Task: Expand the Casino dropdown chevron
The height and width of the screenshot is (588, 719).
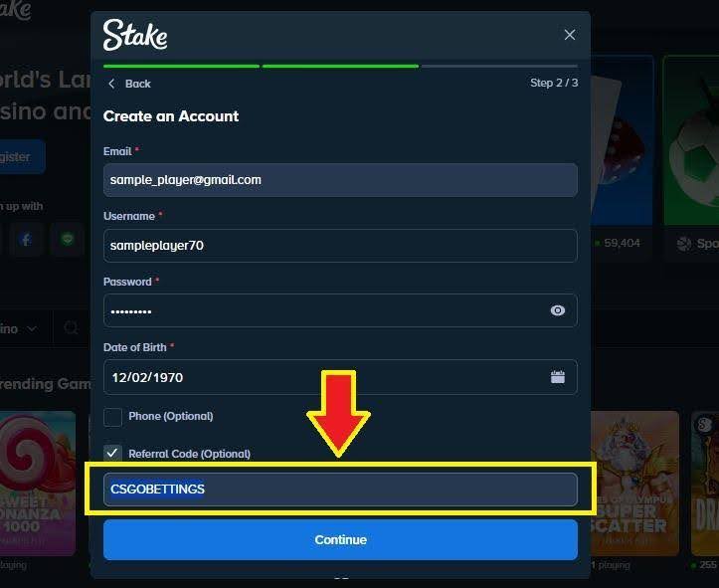Action: pos(32,328)
